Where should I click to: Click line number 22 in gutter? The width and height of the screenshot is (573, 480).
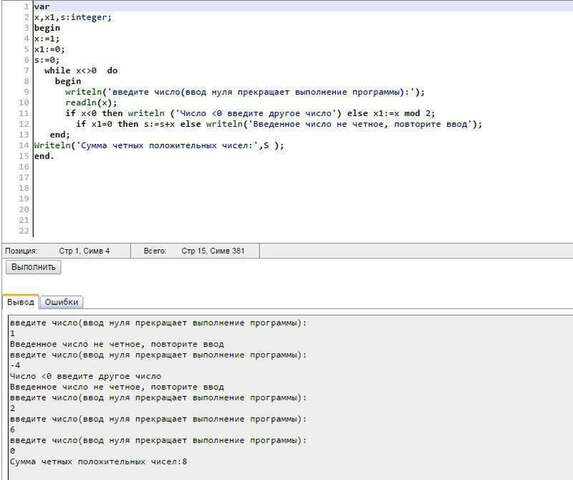coord(23,231)
